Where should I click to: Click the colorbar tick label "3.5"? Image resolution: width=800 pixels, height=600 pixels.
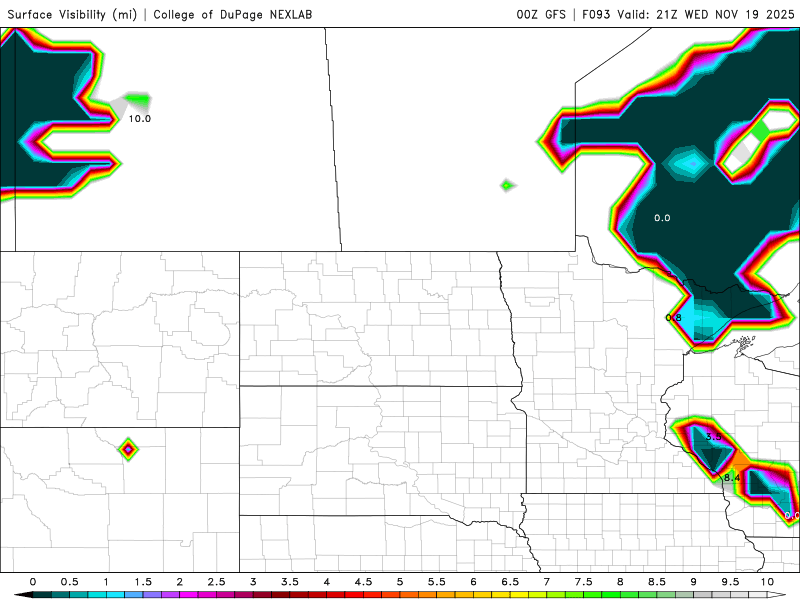(x=290, y=582)
